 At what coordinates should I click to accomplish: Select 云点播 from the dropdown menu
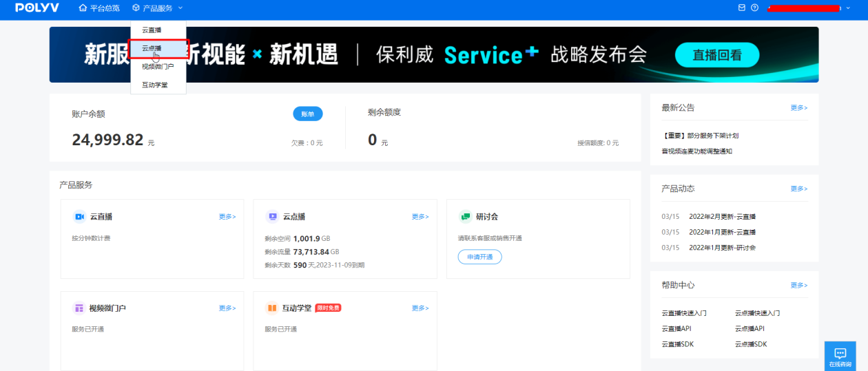pyautogui.click(x=152, y=48)
